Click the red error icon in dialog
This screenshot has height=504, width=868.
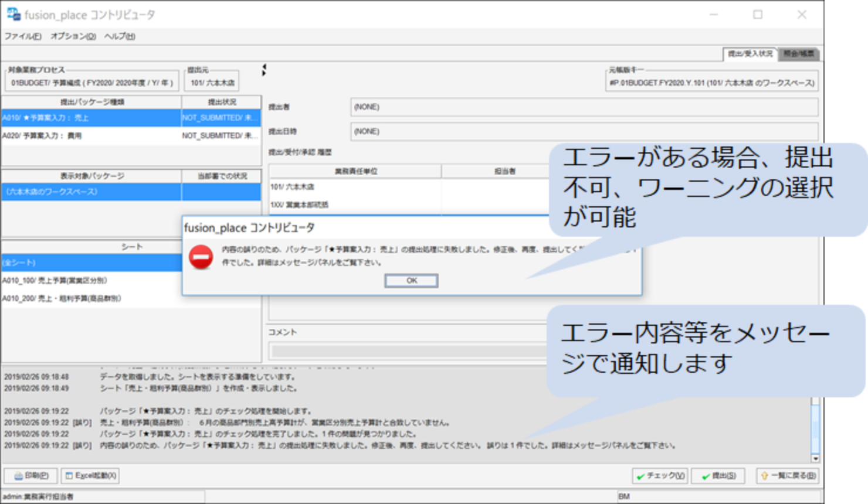[201, 257]
